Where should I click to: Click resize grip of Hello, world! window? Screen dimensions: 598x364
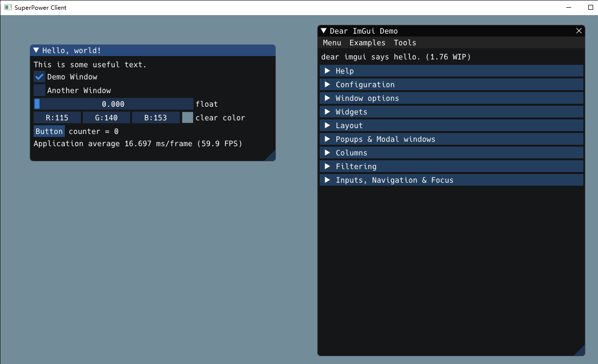point(270,155)
